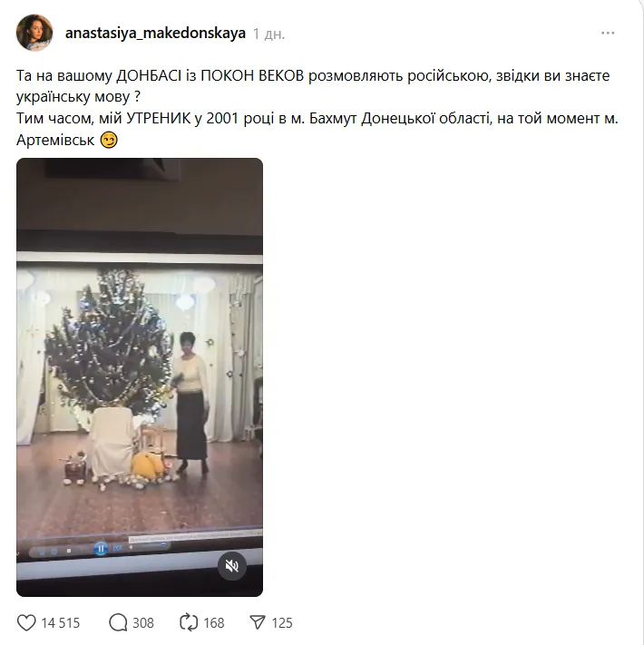644x645 pixels.
Task: Open the three-dot more options menu
Action: point(608,33)
